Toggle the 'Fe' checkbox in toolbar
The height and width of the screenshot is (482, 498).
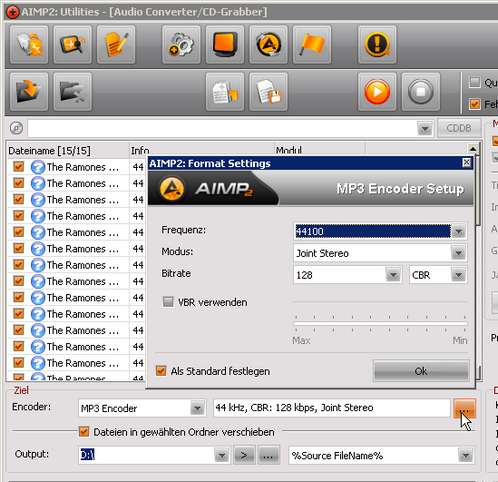point(474,104)
